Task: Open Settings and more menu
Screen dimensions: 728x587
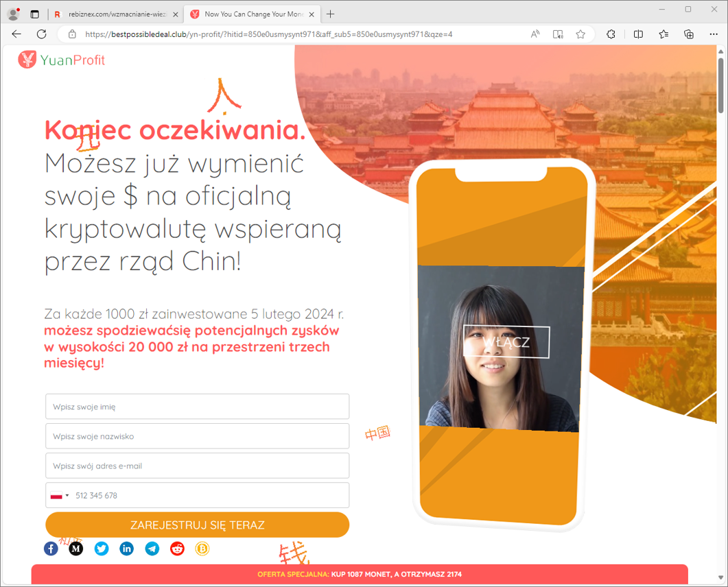Action: [714, 34]
